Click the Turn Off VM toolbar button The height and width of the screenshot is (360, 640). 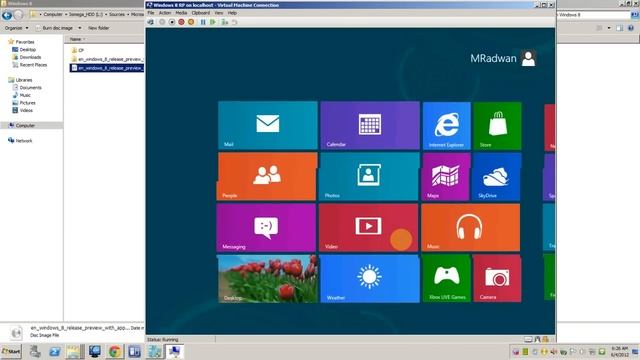click(172, 22)
